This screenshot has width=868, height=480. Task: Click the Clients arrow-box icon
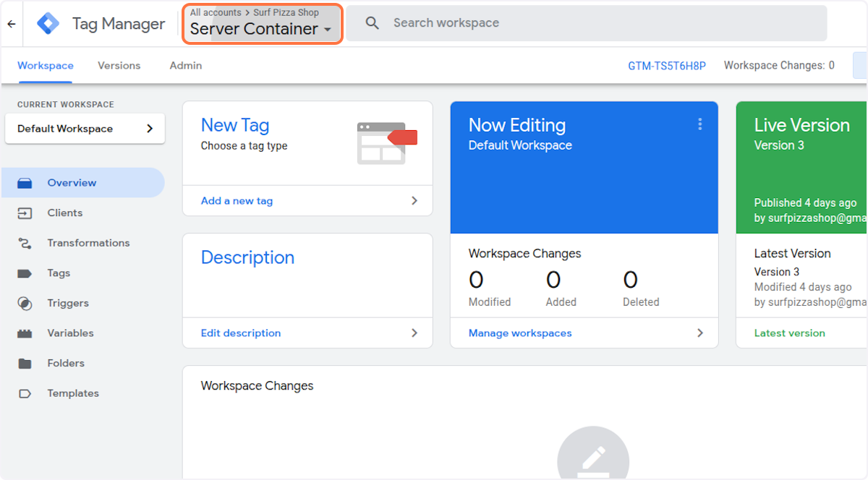click(25, 213)
